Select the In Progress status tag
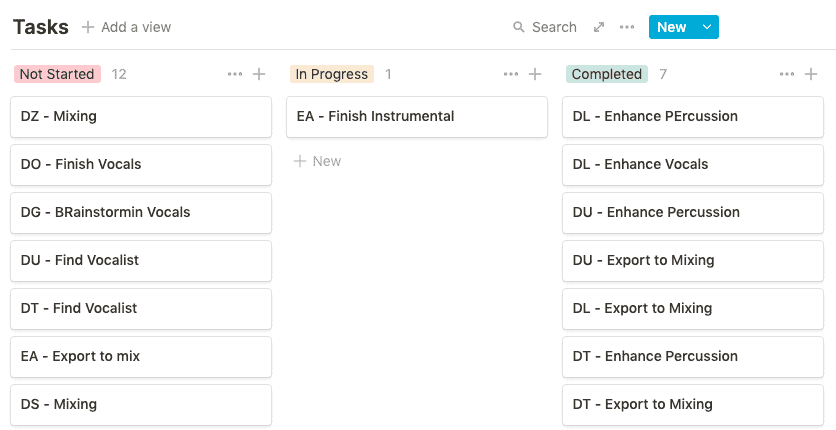 point(332,74)
